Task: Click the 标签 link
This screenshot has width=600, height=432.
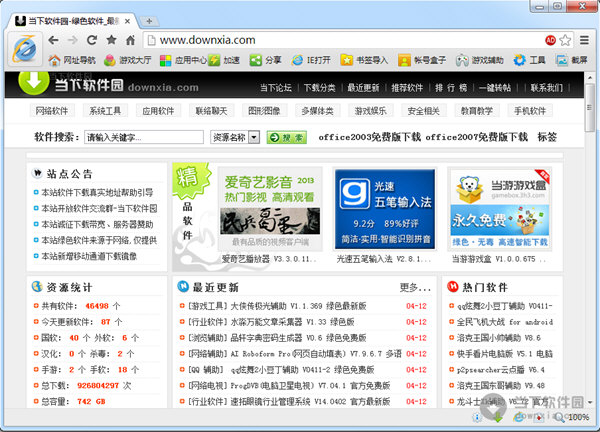Action: 547,137
